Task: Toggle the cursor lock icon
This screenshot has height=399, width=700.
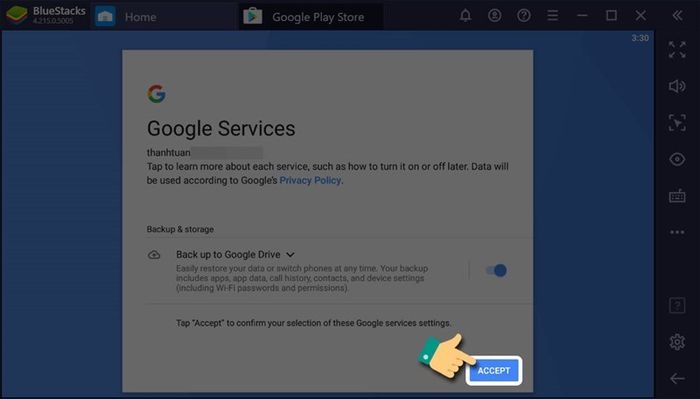Action: point(677,122)
